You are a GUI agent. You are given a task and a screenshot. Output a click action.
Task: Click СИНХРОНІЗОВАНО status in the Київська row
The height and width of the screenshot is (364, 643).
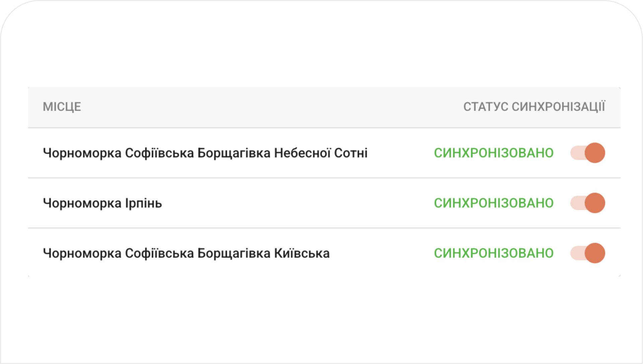[x=494, y=253]
